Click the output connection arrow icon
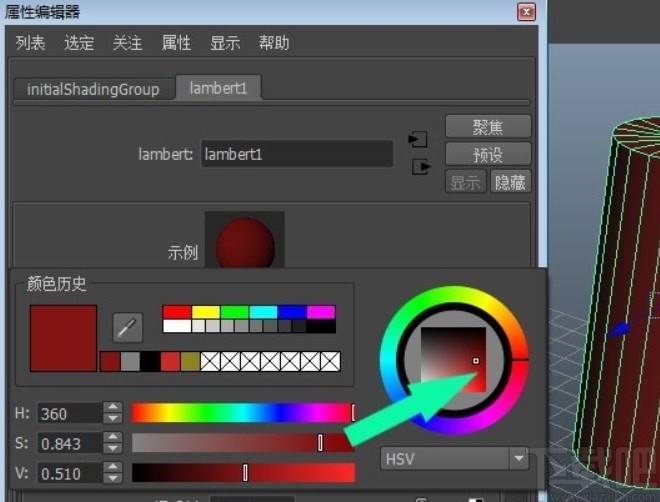 (x=421, y=167)
